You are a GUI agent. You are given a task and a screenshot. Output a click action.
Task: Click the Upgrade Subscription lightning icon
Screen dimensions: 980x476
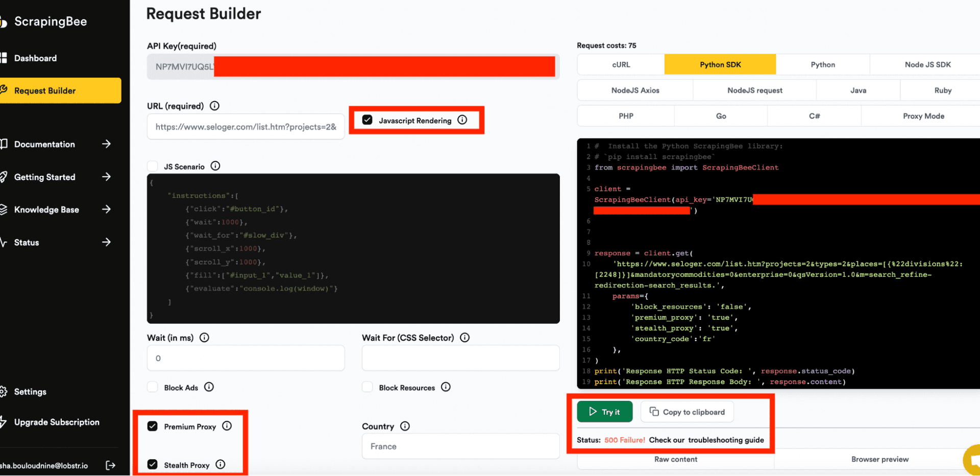pos(4,422)
